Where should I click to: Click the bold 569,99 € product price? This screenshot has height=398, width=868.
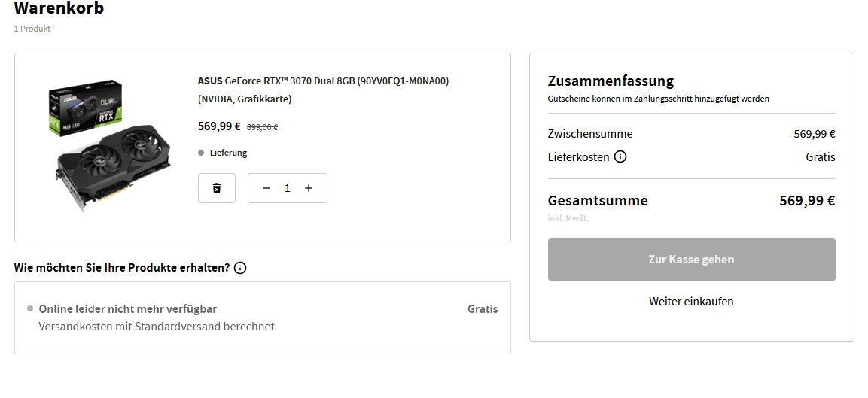click(x=219, y=126)
